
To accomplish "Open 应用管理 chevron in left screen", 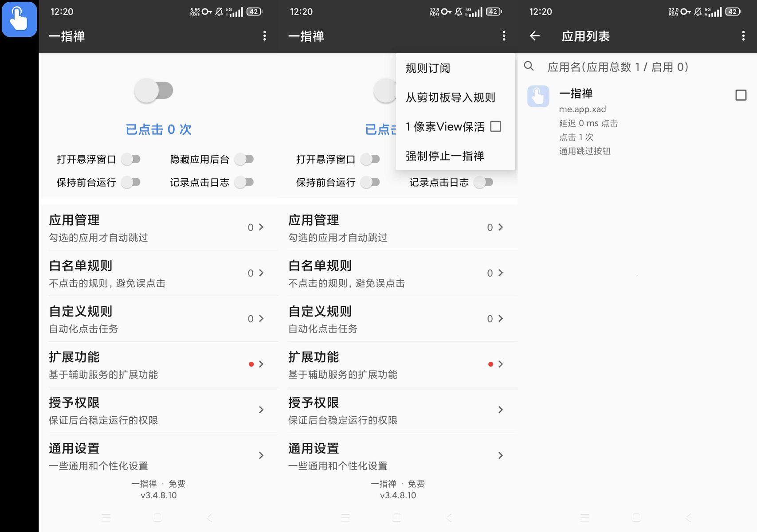I will 261,227.
